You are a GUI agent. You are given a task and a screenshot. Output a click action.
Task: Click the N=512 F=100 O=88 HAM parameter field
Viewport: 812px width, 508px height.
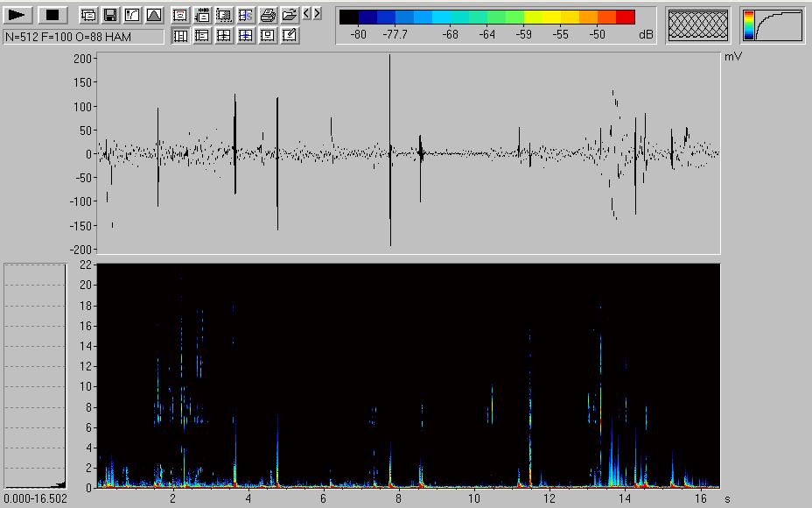pos(83,37)
